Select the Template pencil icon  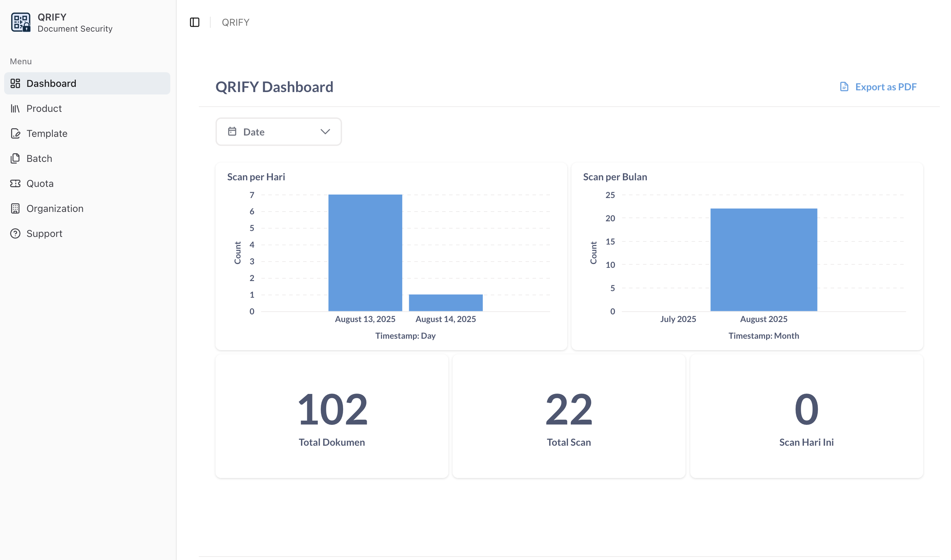click(x=15, y=133)
